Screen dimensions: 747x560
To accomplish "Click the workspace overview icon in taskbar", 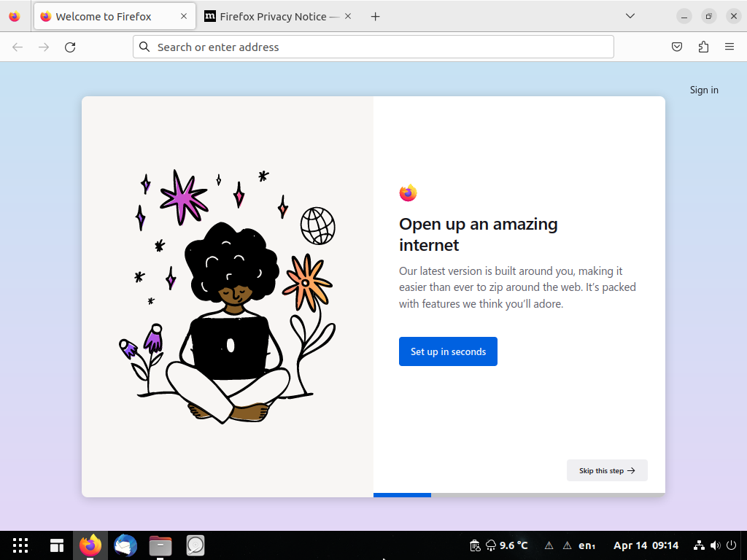I will pos(57,545).
